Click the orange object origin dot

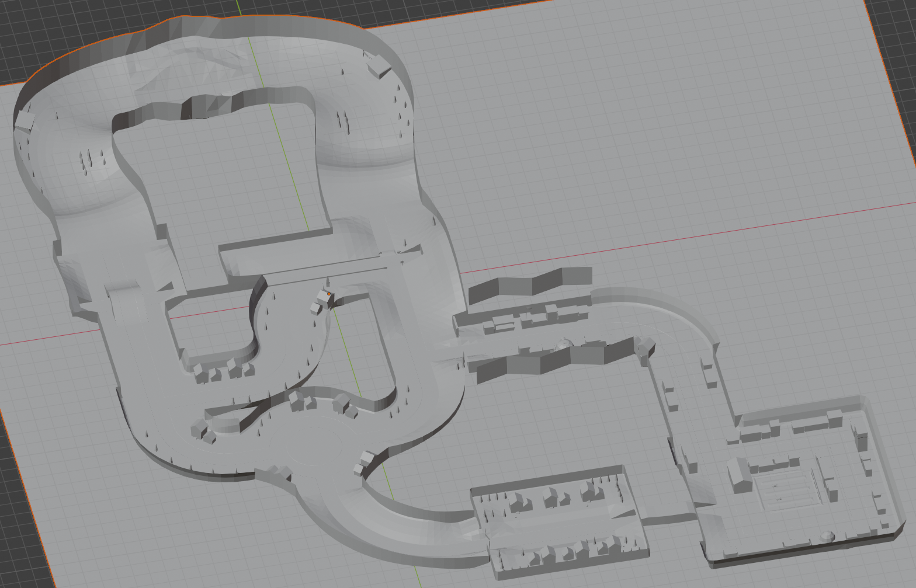point(329,294)
